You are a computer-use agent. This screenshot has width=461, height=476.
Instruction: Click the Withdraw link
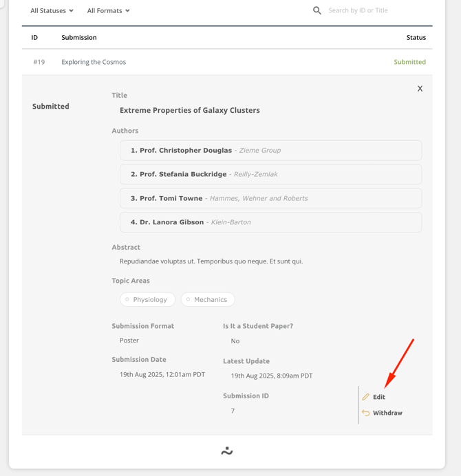(387, 413)
